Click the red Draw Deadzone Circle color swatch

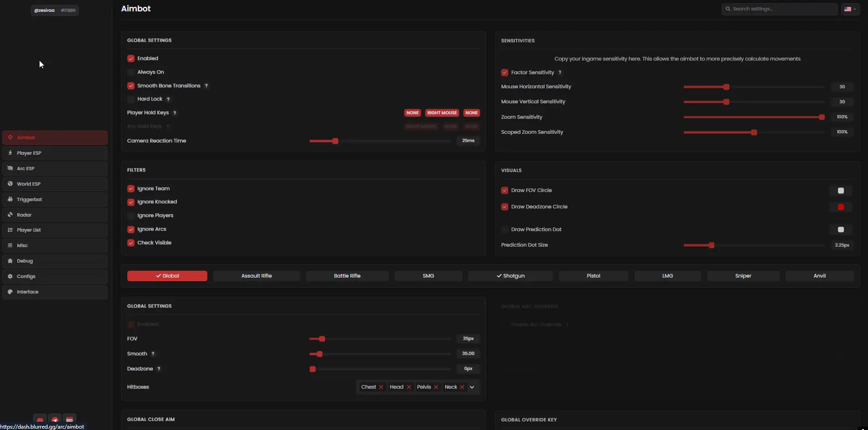click(841, 207)
